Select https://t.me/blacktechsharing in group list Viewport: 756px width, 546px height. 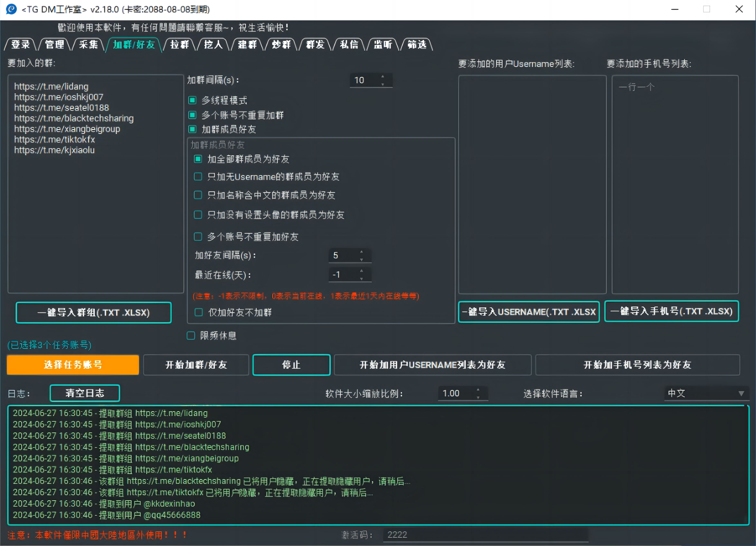tap(74, 118)
